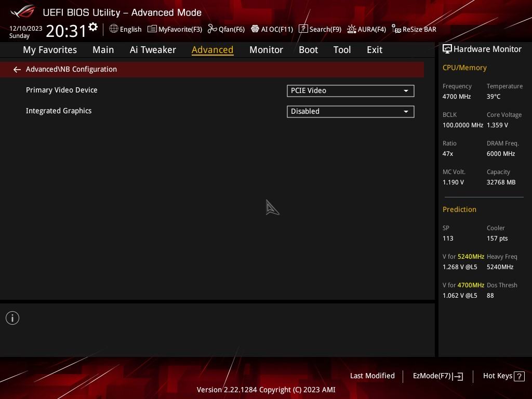
Task: Open Search(F9) question mark icon
Action: pyautogui.click(x=303, y=29)
